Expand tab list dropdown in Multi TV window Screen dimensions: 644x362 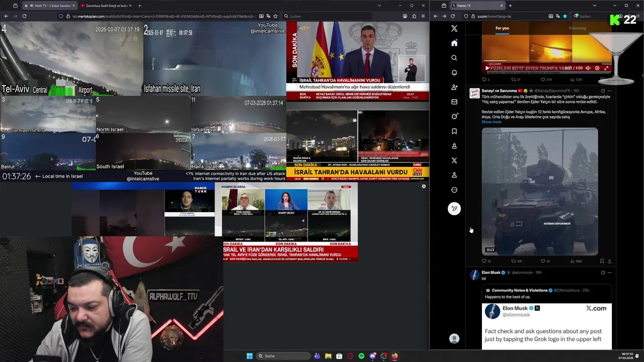coord(379,6)
